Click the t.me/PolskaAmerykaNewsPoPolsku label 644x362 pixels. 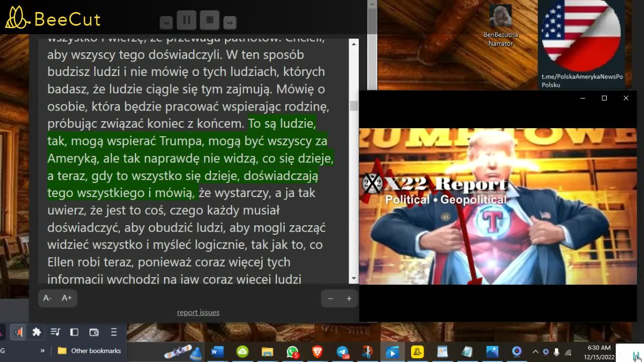582,80
